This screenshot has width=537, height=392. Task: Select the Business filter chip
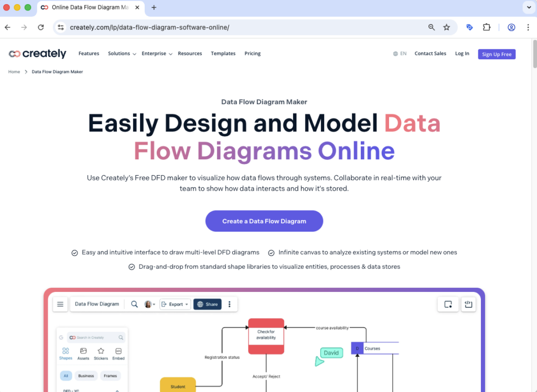(x=86, y=376)
